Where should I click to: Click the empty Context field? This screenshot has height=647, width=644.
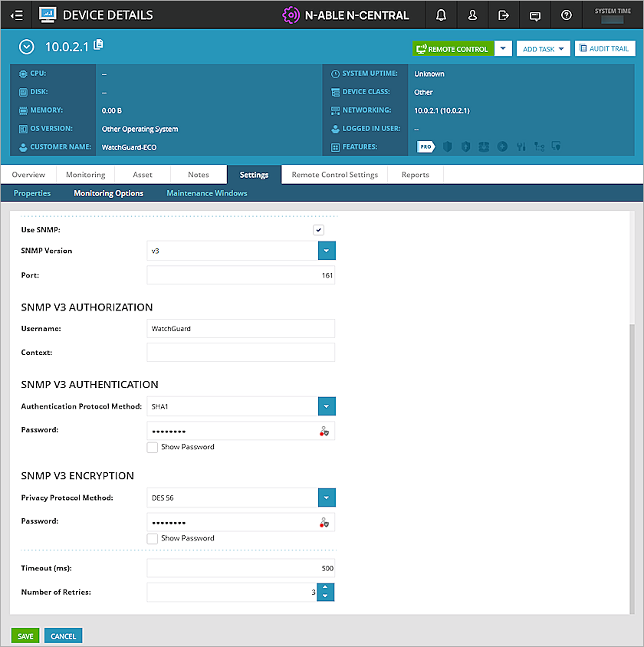(x=241, y=353)
